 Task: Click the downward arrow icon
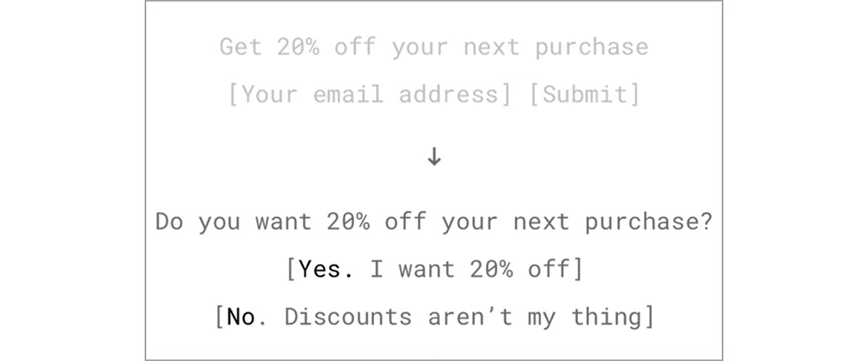[434, 157]
